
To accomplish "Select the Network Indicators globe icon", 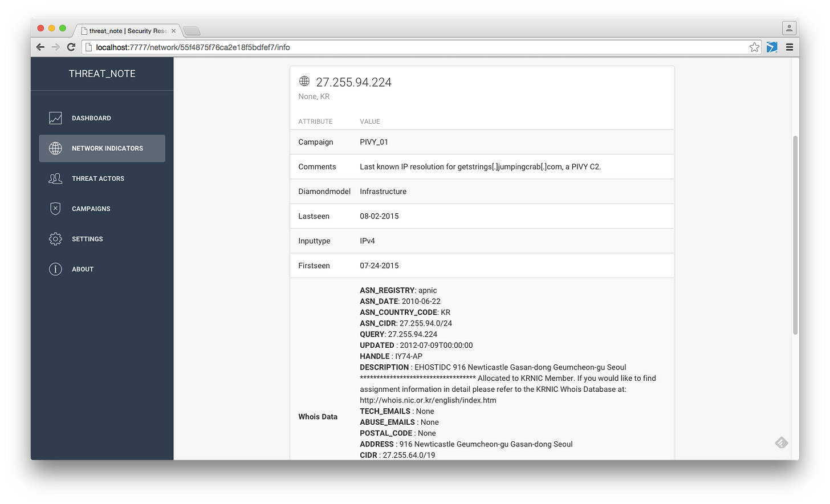I will pos(55,148).
